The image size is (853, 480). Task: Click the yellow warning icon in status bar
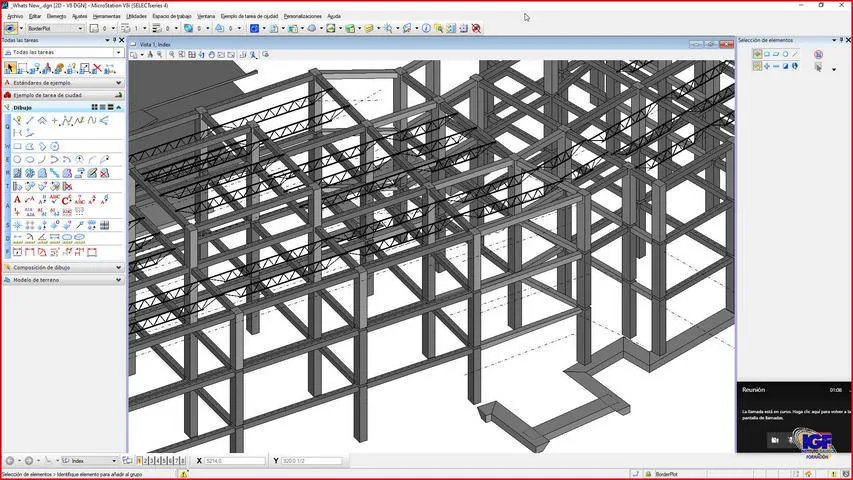pos(184,475)
